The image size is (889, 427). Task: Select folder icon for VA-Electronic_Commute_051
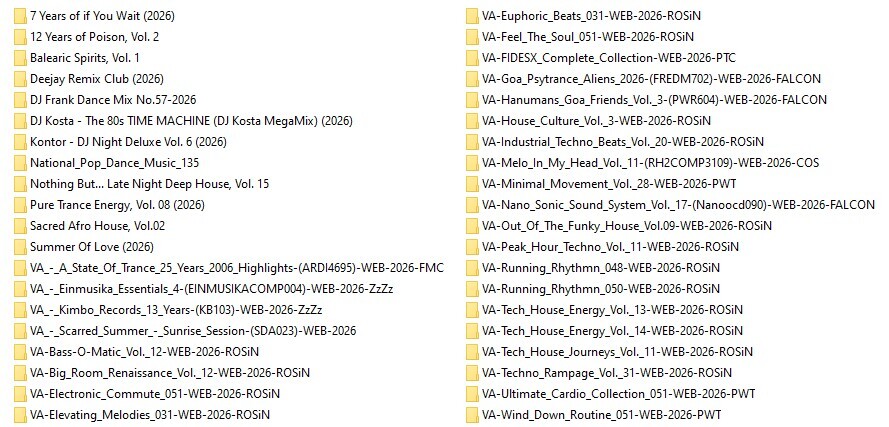point(20,394)
